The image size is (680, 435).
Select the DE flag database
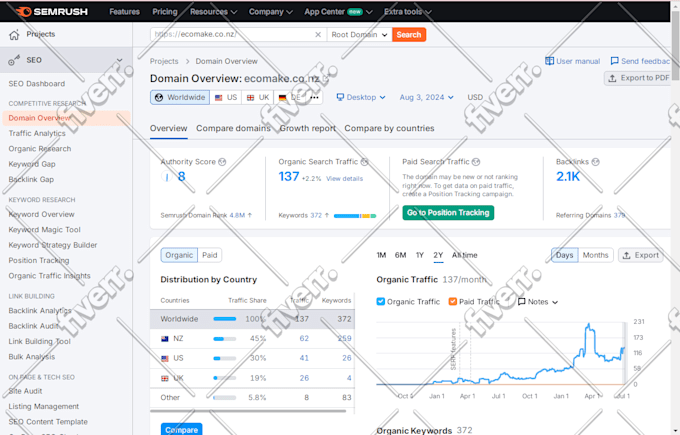pyautogui.click(x=290, y=97)
